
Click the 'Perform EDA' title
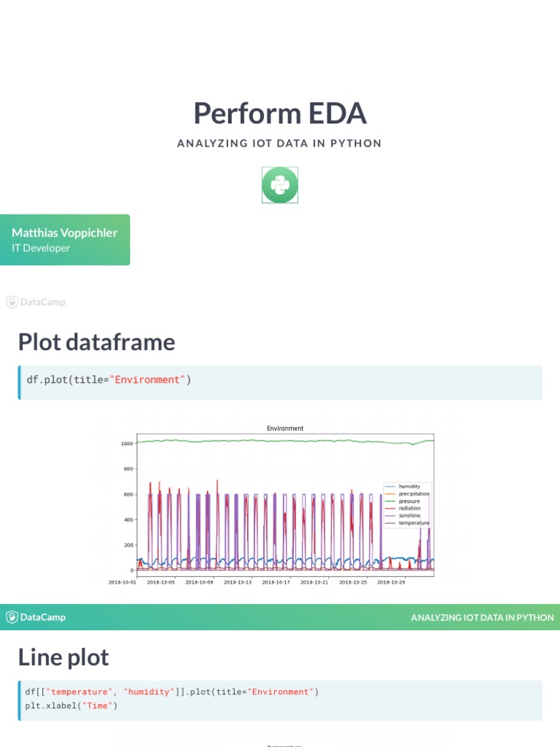280,114
